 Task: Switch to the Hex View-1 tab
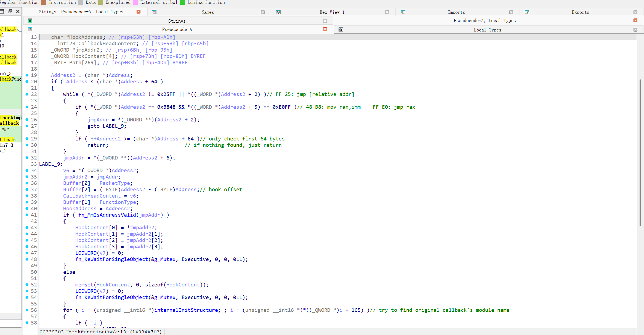[x=332, y=12]
